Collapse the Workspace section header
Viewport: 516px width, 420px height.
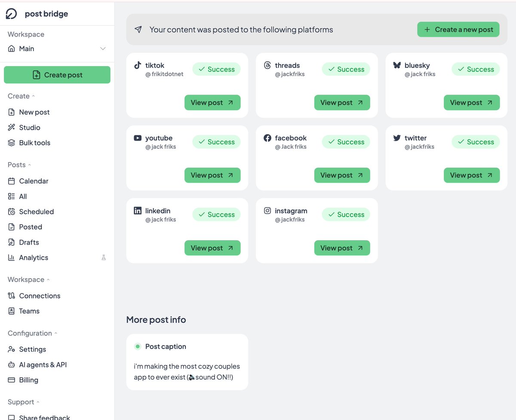pos(29,279)
